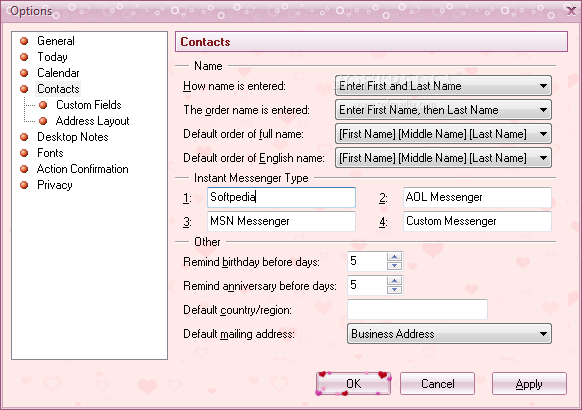
Task: Click Instant Messenger field 1 containing Softpedia
Action: [x=281, y=197]
